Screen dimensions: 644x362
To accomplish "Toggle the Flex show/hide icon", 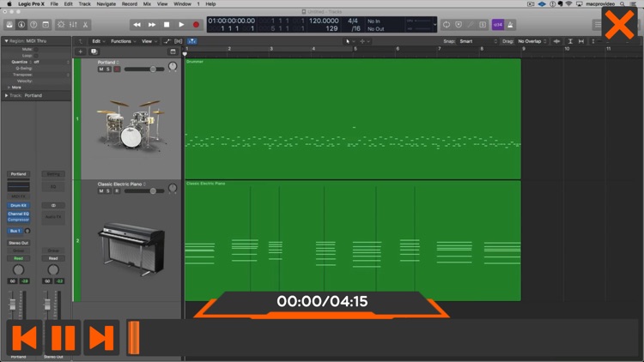I will click(x=179, y=41).
